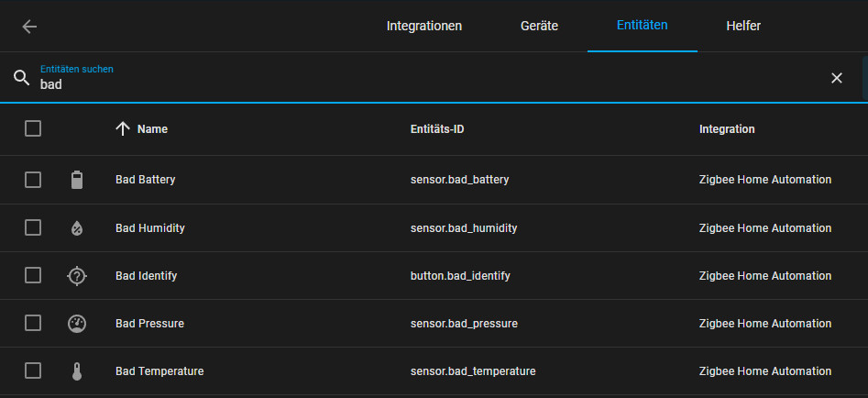Toggle the select-all checkbox in header

(x=33, y=129)
